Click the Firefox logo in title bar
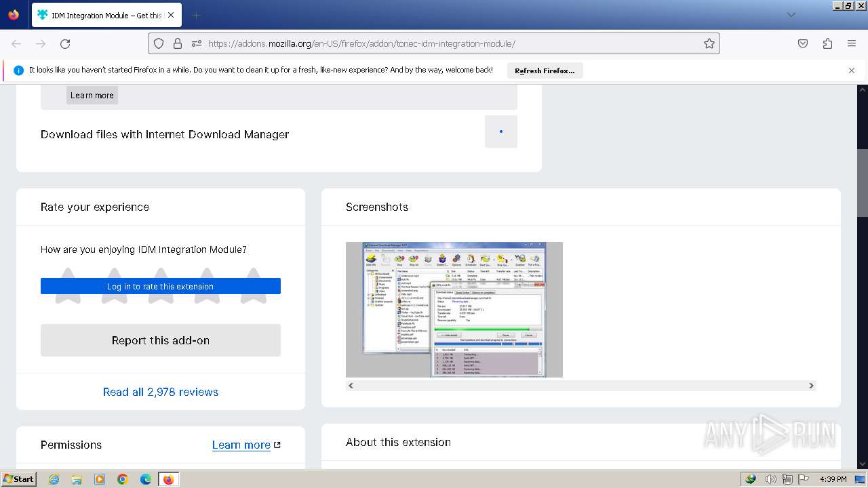 tap(14, 14)
